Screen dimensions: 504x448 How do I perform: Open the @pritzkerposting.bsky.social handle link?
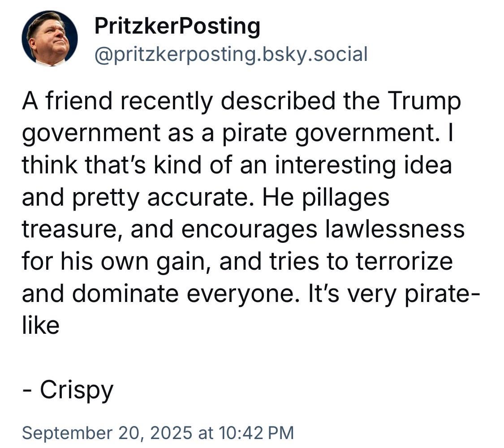click(231, 54)
